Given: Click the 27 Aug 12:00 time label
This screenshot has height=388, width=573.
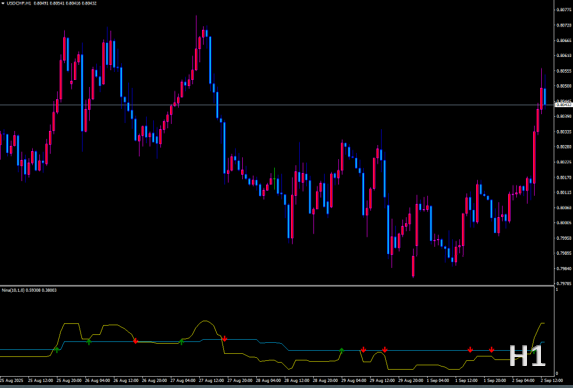Looking at the screenshot, I should 211,380.
